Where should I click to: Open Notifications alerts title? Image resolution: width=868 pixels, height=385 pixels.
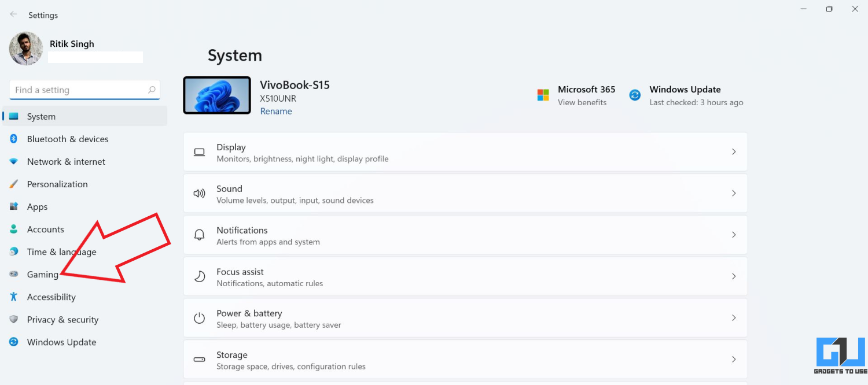click(242, 230)
